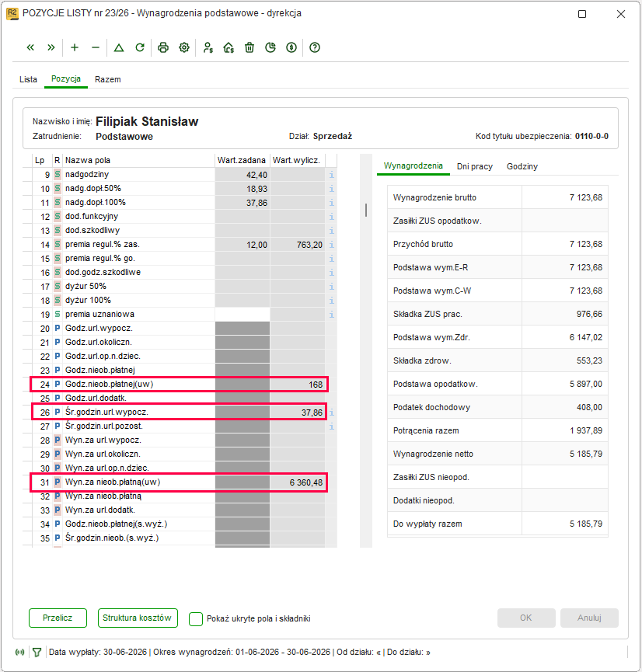The image size is (642, 672).
Task: Open the pie chart icon in the toolbar
Action: click(270, 47)
